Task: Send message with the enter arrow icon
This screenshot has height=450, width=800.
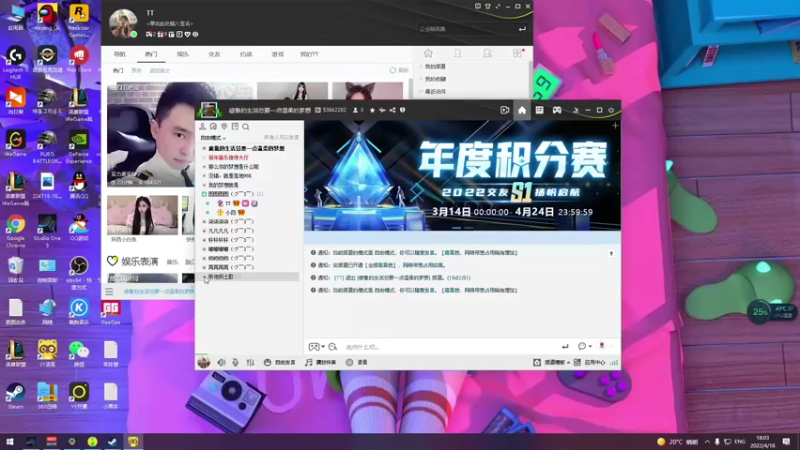Action: click(x=565, y=347)
